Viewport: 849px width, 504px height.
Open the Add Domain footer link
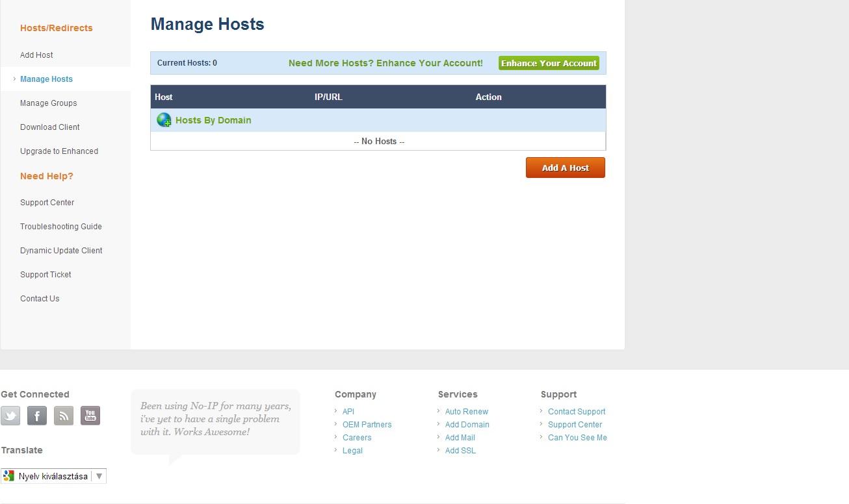[467, 425]
